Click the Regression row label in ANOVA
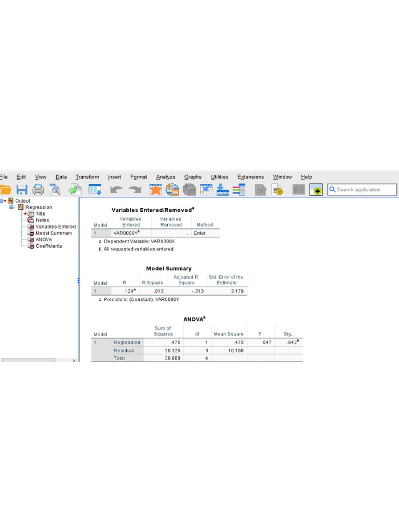The width and height of the screenshot is (399, 532). 127,342
